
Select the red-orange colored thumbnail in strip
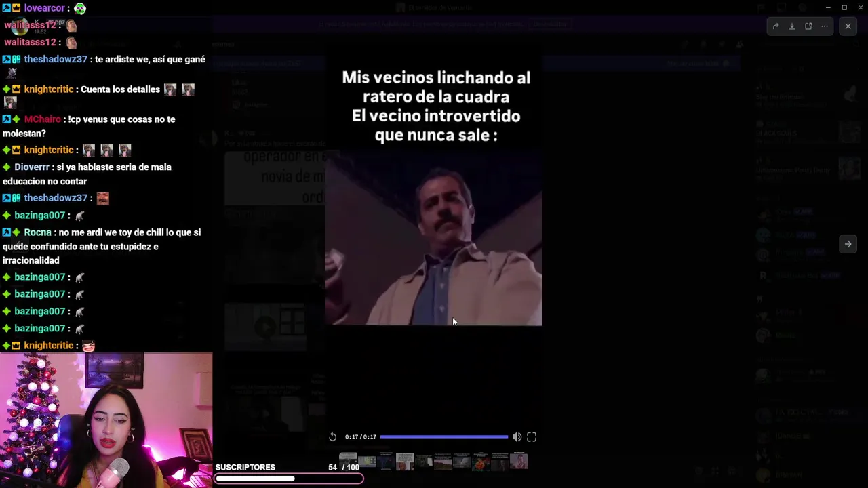481,463
